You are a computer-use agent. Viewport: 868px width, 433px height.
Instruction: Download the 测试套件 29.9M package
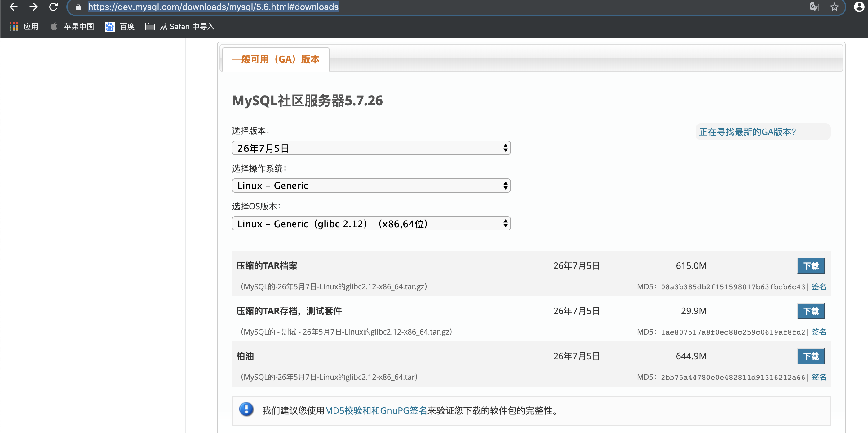pos(811,311)
